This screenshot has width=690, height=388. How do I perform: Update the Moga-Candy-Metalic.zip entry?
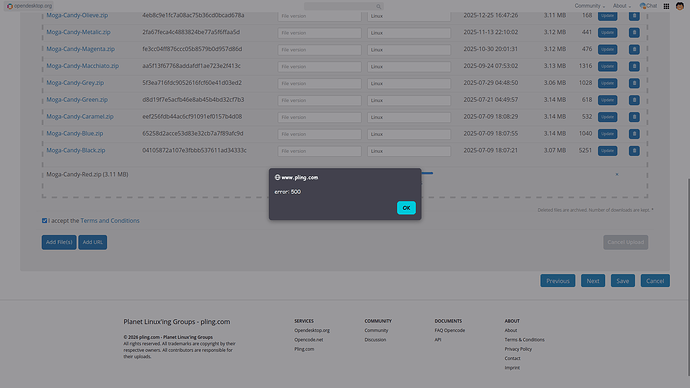[x=607, y=33]
